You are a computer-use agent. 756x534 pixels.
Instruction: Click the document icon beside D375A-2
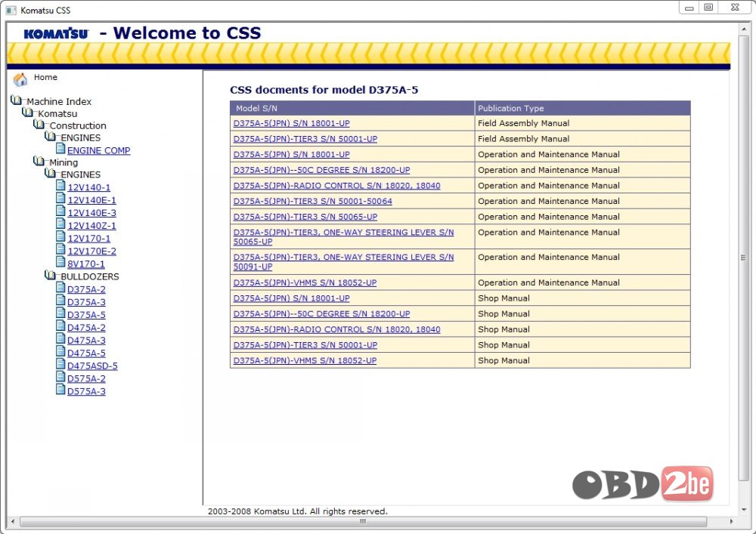60,287
